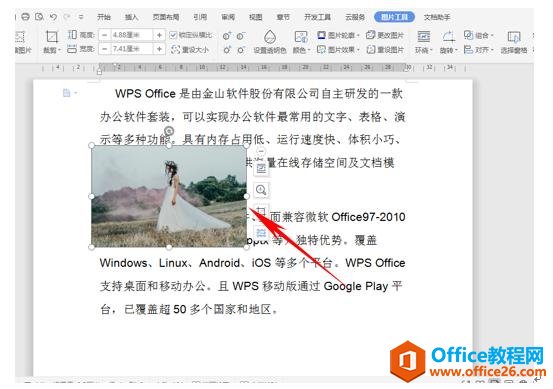Click the document icon in left page margin

[66, 93]
